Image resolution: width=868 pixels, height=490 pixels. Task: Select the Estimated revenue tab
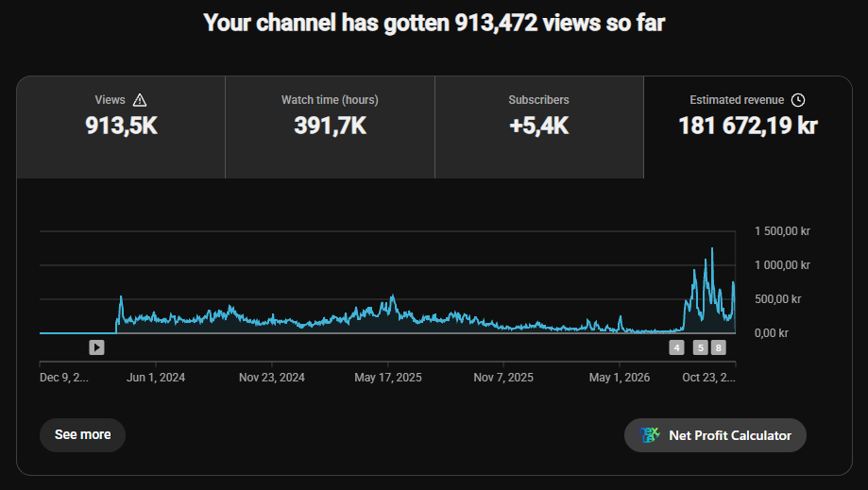[x=748, y=127]
